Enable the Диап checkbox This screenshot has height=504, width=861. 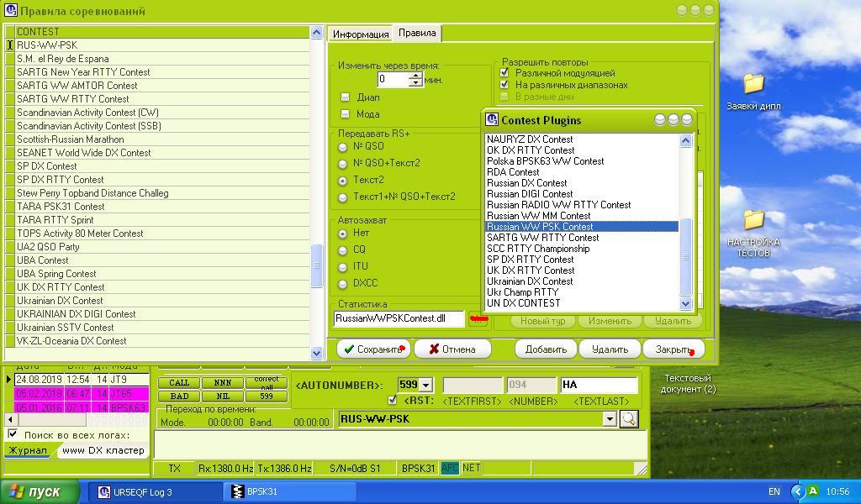tap(345, 97)
